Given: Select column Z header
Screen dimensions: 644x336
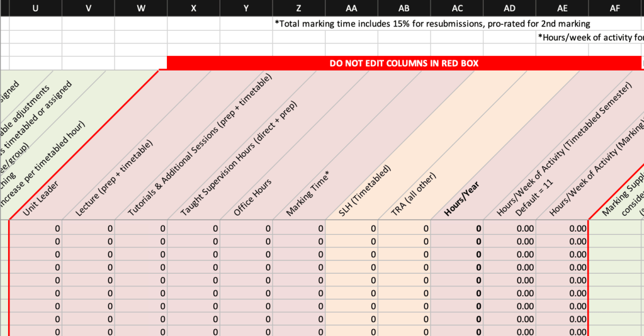Looking at the screenshot, I should [x=298, y=8].
